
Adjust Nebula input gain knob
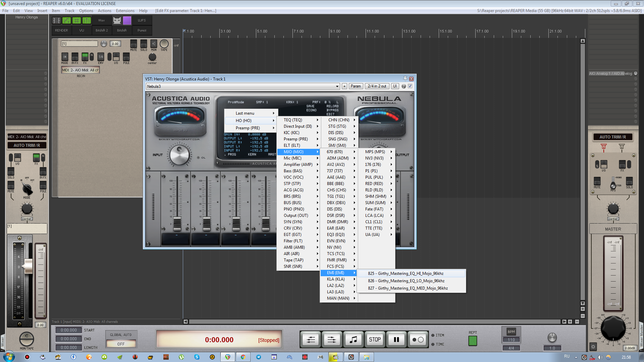(x=180, y=155)
